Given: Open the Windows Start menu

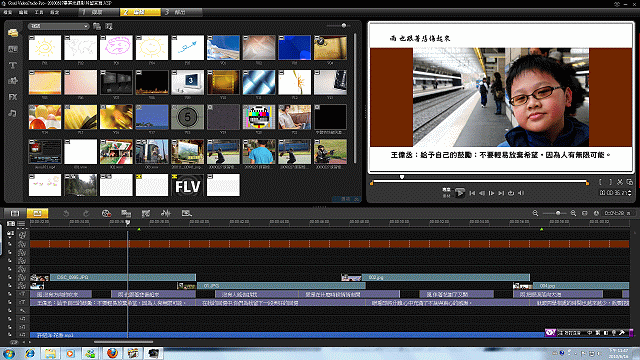Looking at the screenshot, I should (x=9, y=353).
